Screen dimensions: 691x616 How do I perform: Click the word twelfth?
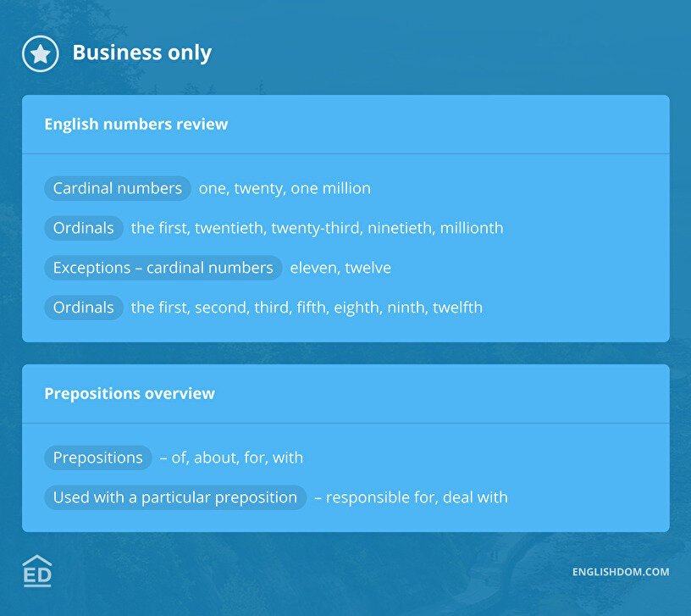(x=457, y=308)
